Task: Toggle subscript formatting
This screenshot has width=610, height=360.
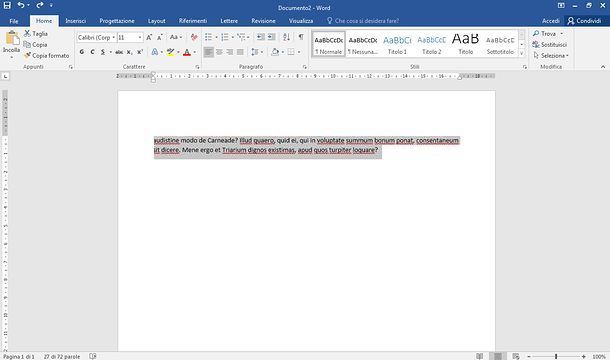Action: 129,52
